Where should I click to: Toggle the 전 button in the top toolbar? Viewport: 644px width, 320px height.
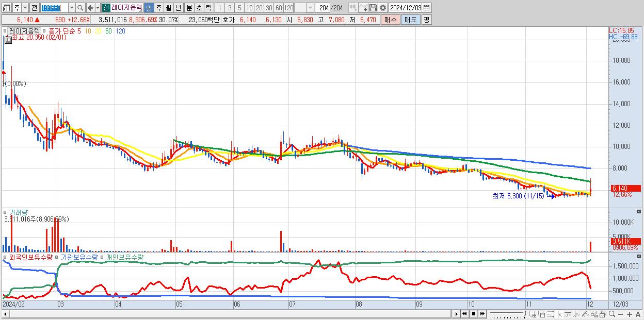click(34, 8)
